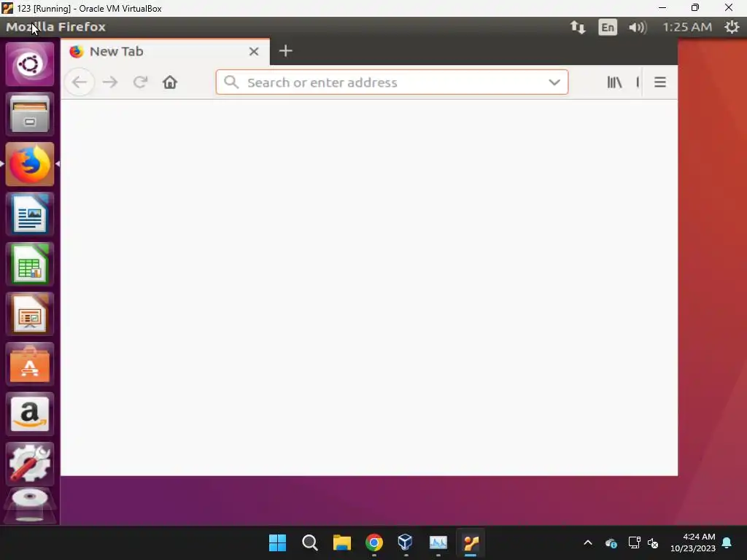Open the Amazon launcher icon

[29, 414]
